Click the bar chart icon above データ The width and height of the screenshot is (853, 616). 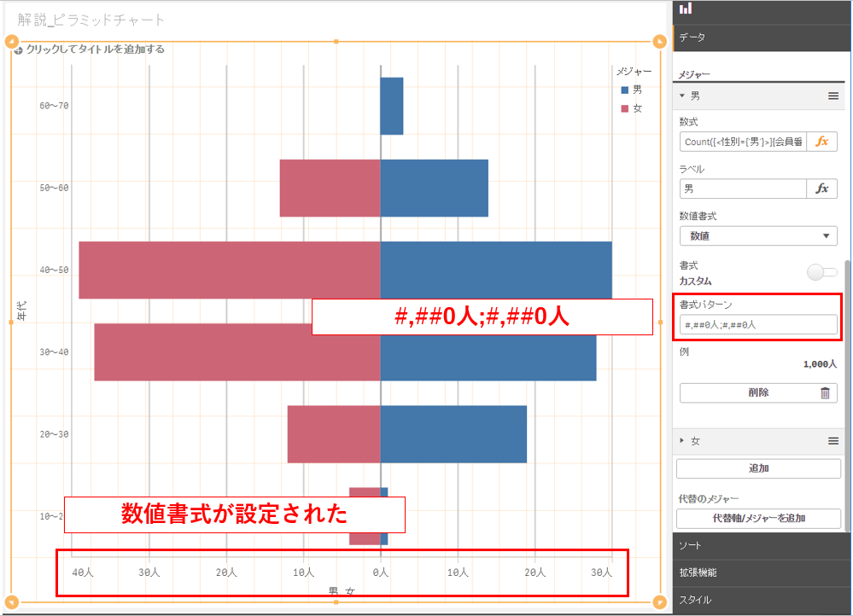(686, 9)
